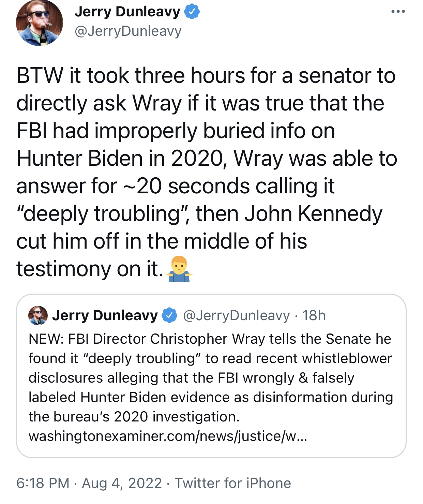
Task: Select the quoted tweet author name Jerry Dunleavy
Action: point(105,315)
